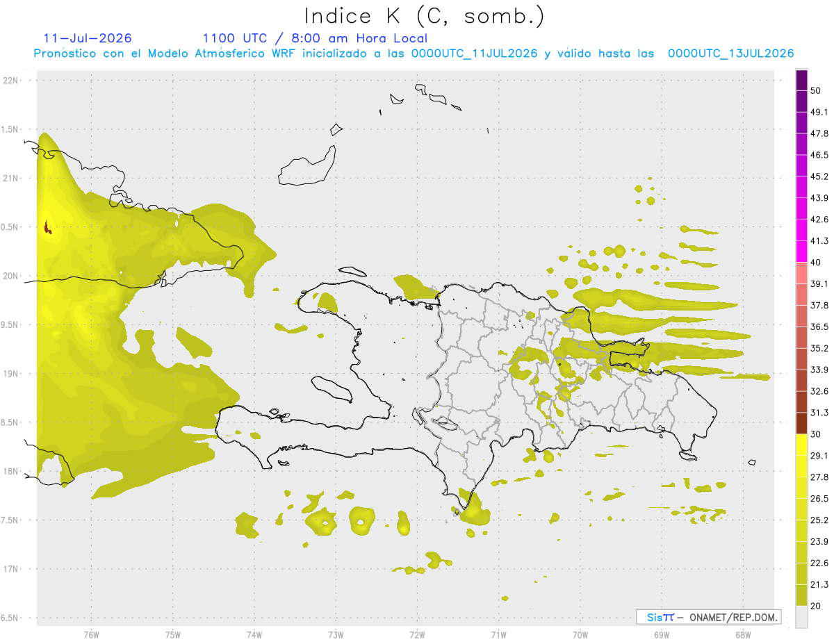Click the colorbar label "33.9"

[819, 370]
